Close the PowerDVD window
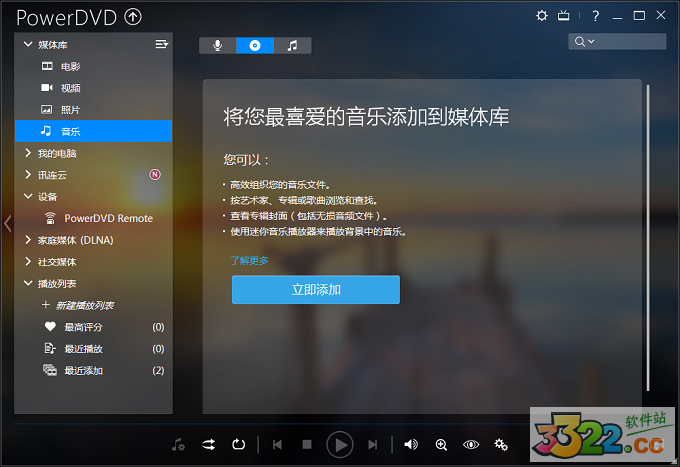Viewport: 680px width, 467px height. click(661, 15)
